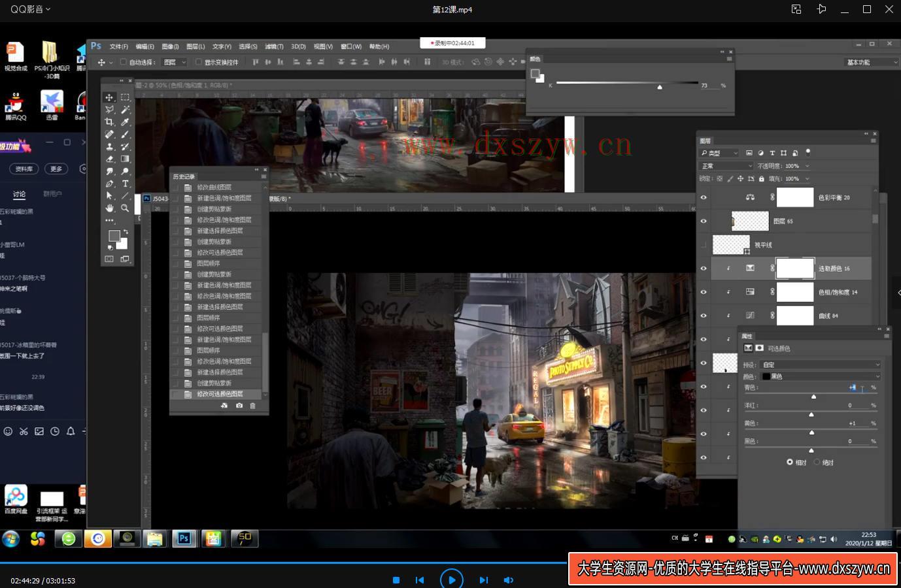Go to the previous video
The width and height of the screenshot is (901, 588).
click(420, 580)
